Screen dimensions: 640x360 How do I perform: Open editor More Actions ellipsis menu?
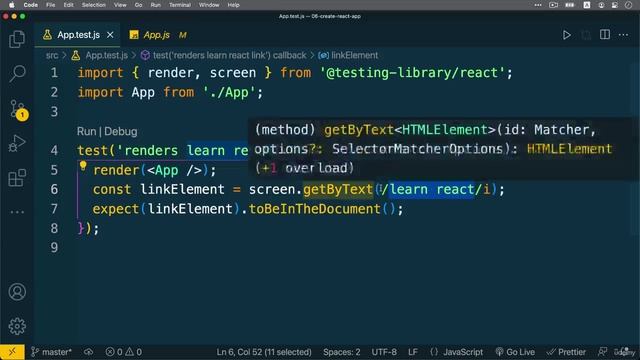pos(623,35)
